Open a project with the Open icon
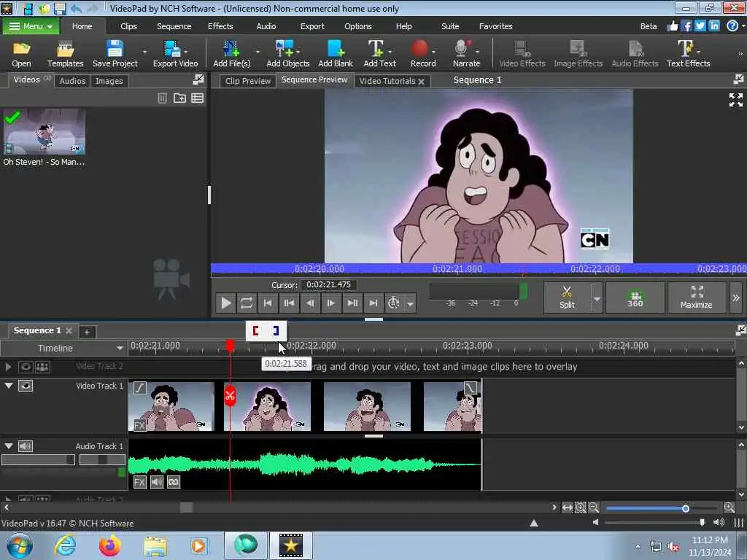This screenshot has height=560, width=747. tap(21, 53)
